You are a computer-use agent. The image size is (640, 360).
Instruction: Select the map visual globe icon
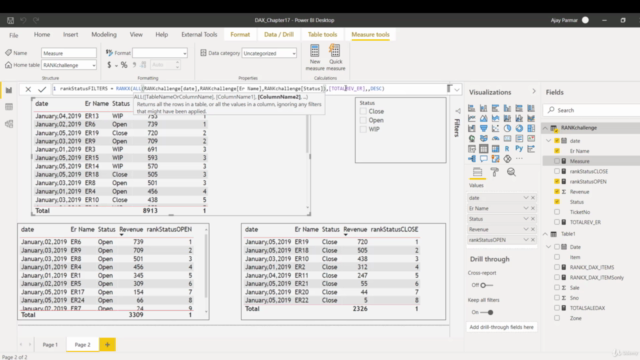click(471, 139)
